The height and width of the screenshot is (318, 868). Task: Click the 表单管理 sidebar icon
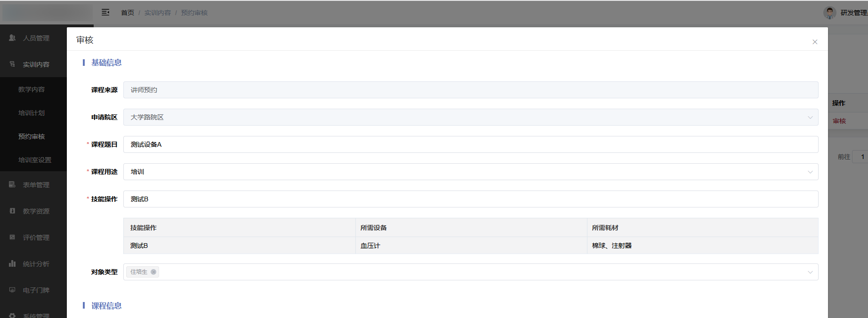click(12, 184)
